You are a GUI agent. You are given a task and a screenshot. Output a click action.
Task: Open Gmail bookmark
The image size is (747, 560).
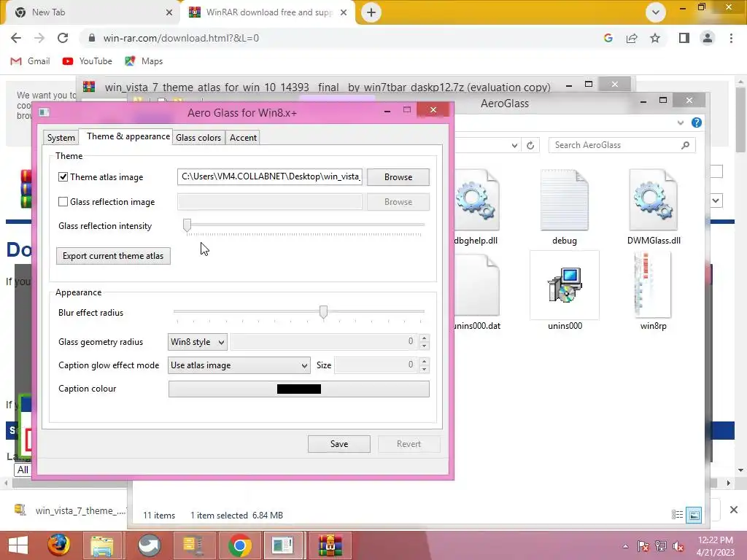coord(31,61)
